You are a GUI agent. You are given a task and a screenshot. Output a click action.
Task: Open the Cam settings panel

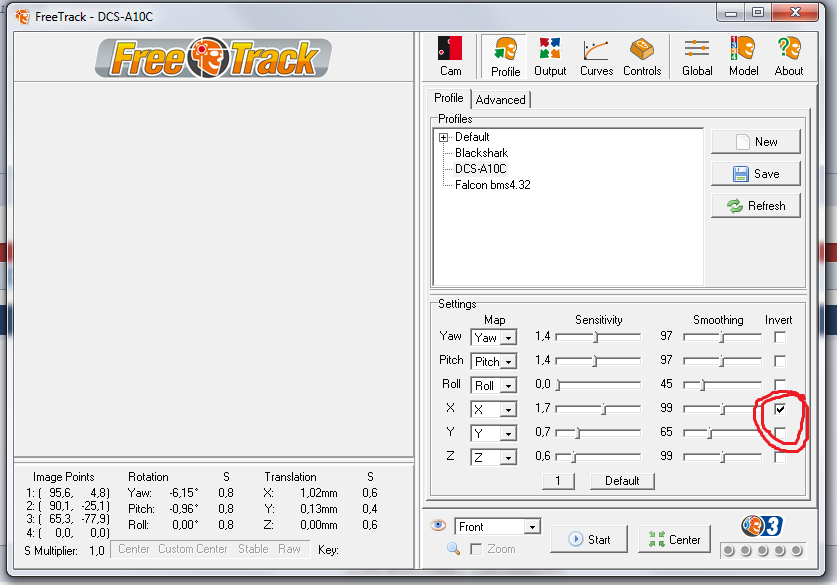click(451, 56)
